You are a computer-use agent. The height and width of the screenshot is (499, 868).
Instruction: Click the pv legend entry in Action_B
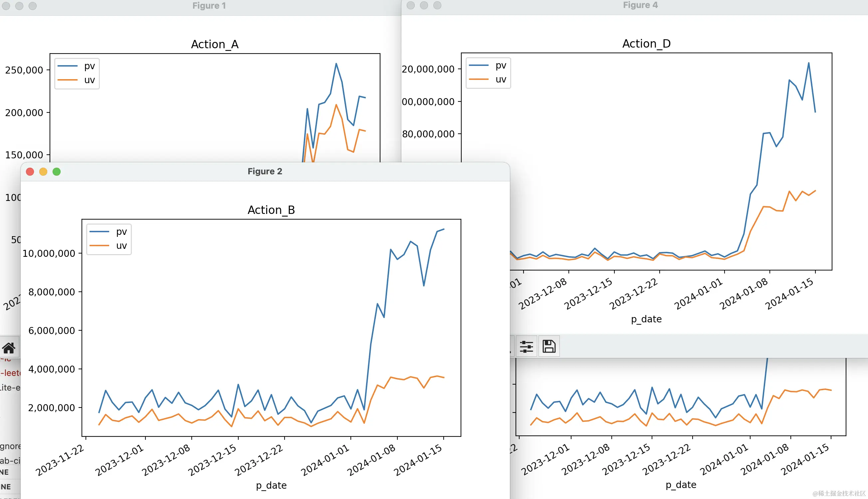(x=121, y=232)
